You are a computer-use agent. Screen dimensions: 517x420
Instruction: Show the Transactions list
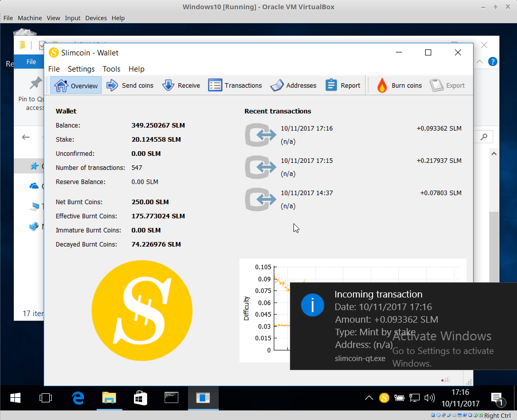(x=235, y=85)
